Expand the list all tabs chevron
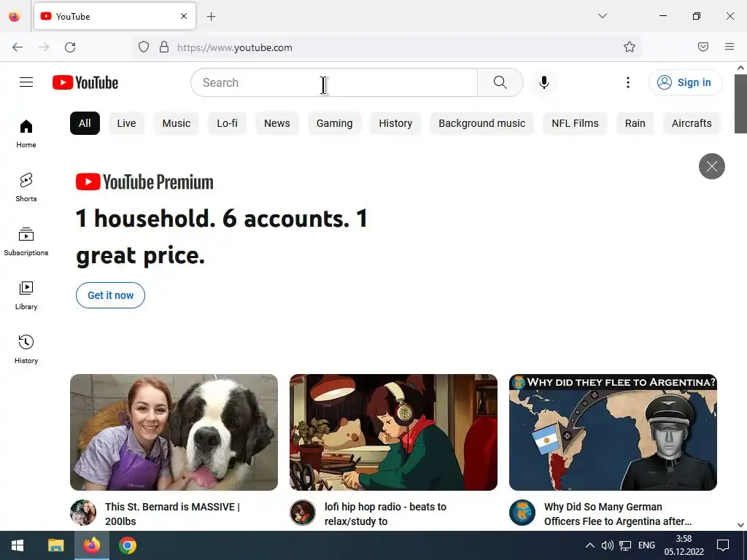 pos(603,16)
